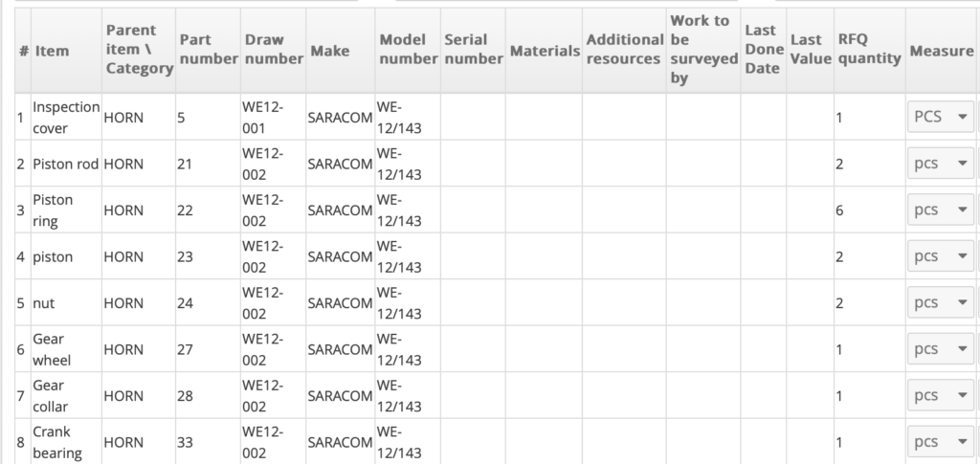Open the Measure dropdown for Piston ring row
The image size is (980, 464).
pyautogui.click(x=940, y=210)
